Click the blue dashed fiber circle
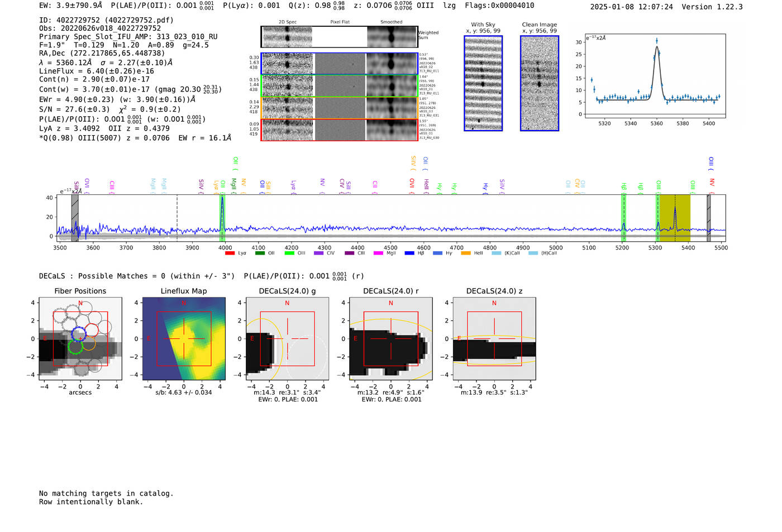 tap(79, 334)
